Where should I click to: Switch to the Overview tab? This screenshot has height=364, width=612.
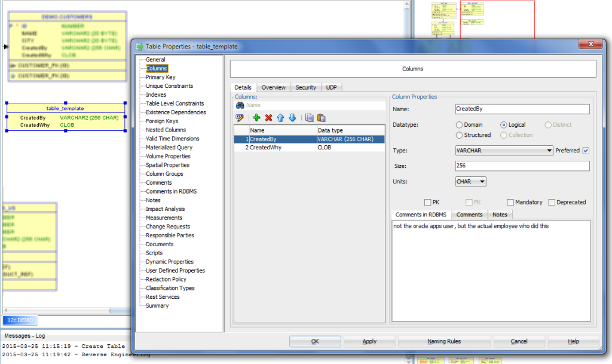coord(274,87)
